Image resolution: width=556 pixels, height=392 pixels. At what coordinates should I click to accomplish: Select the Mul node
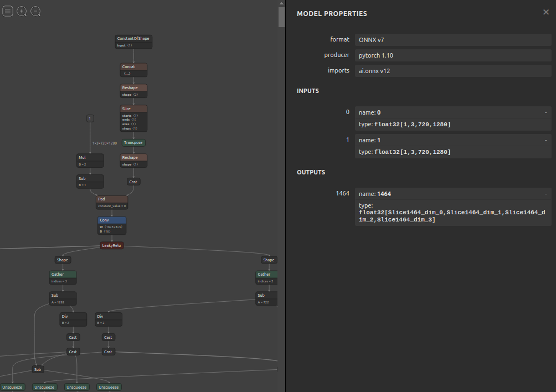(x=90, y=161)
